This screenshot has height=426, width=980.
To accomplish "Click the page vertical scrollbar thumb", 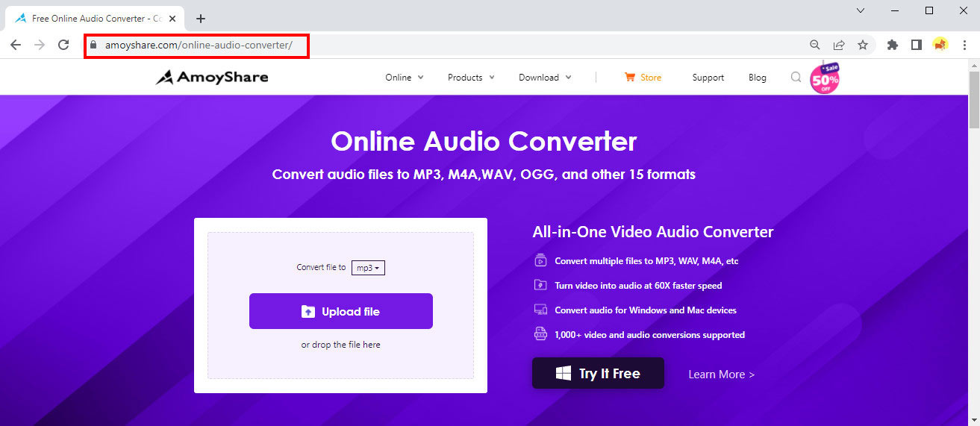I will tap(973, 99).
